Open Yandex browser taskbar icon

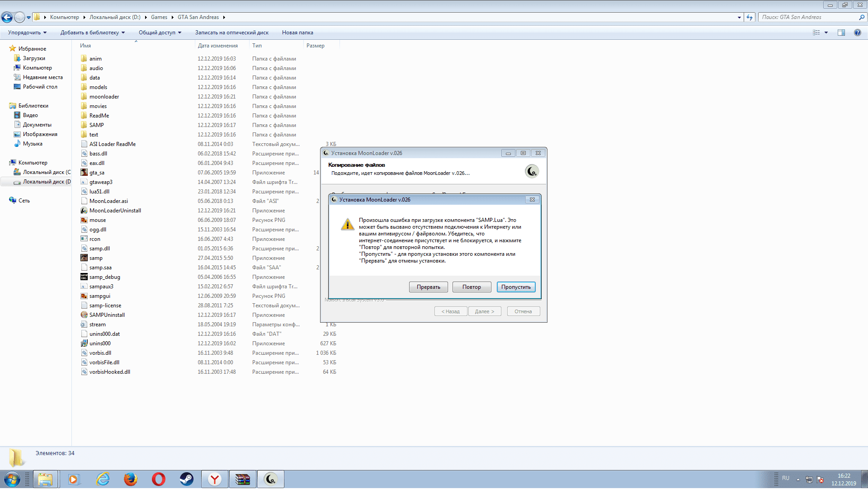click(215, 479)
